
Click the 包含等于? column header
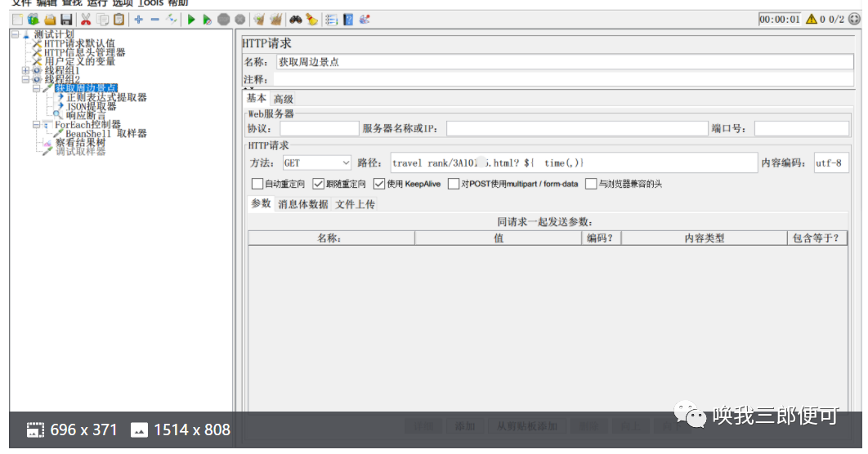coord(817,238)
